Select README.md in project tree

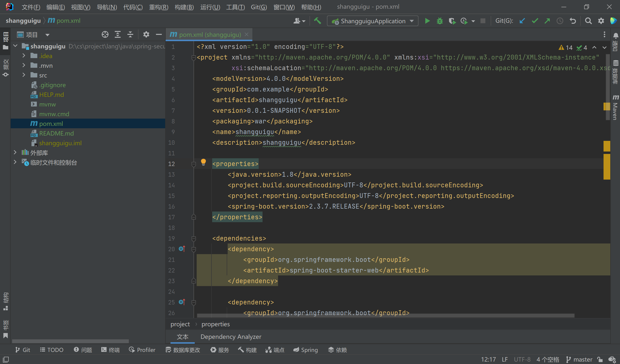(x=56, y=133)
